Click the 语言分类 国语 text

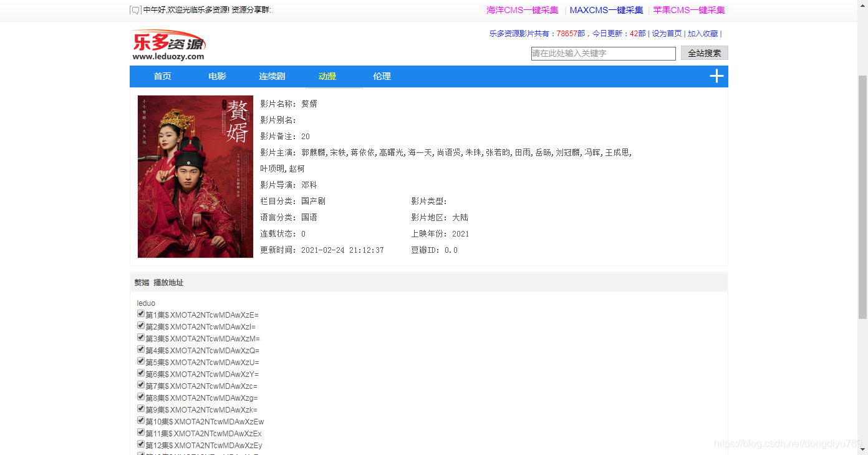pyautogui.click(x=289, y=218)
